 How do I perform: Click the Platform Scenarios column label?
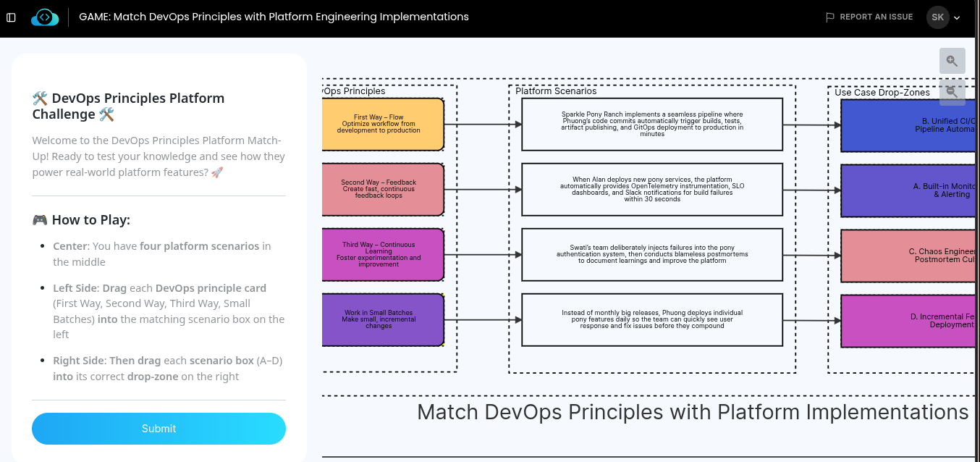pyautogui.click(x=556, y=91)
